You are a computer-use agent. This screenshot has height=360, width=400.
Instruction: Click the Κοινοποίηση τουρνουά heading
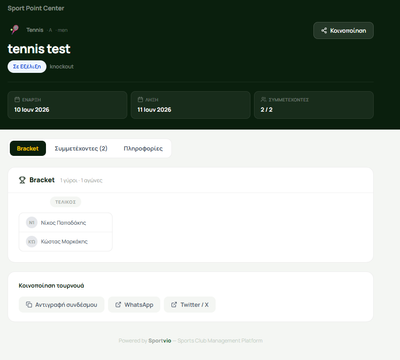click(x=51, y=286)
